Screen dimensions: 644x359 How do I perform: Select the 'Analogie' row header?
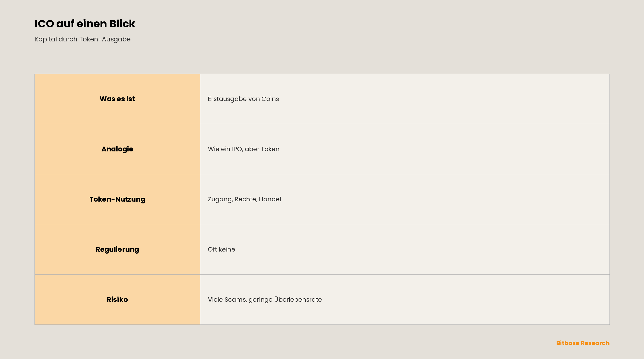[x=117, y=149]
